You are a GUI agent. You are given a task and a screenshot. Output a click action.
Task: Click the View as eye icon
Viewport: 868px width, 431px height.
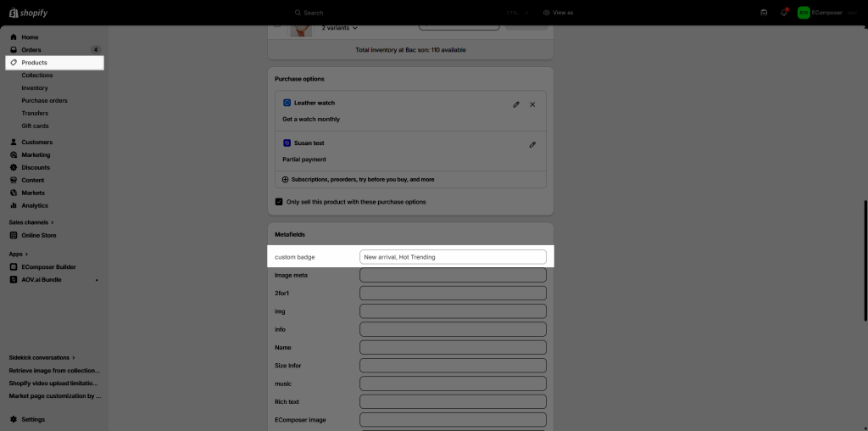(x=547, y=13)
